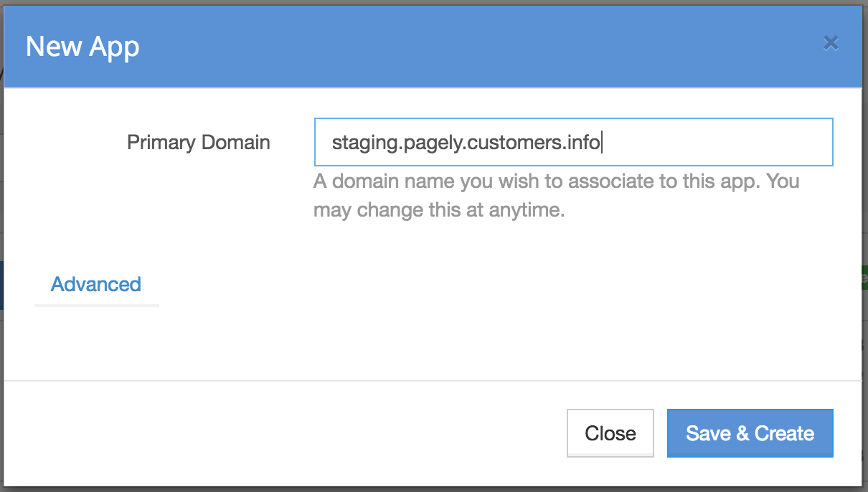Select the 'Primary Domain' label text

pos(199,142)
